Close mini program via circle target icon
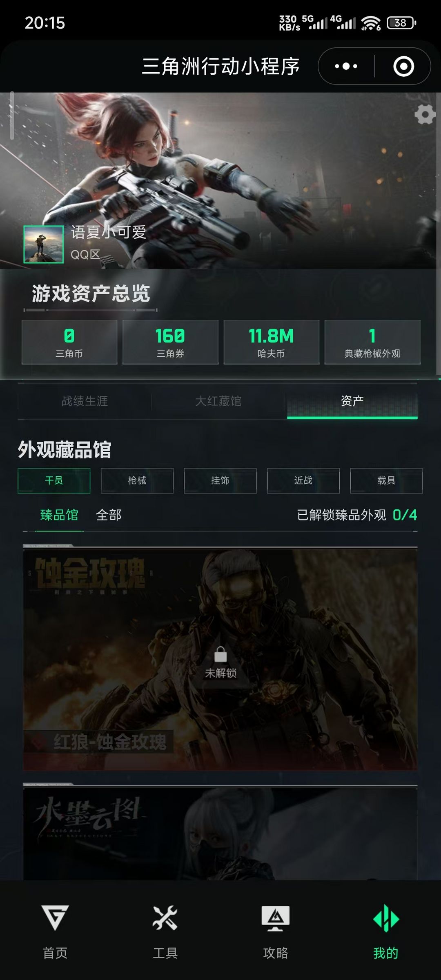Screen dimensions: 441x980 click(x=403, y=66)
